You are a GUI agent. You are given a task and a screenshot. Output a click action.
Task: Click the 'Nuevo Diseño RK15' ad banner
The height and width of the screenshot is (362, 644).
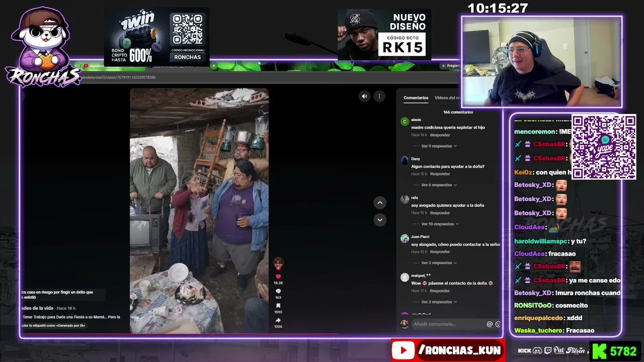click(x=384, y=35)
